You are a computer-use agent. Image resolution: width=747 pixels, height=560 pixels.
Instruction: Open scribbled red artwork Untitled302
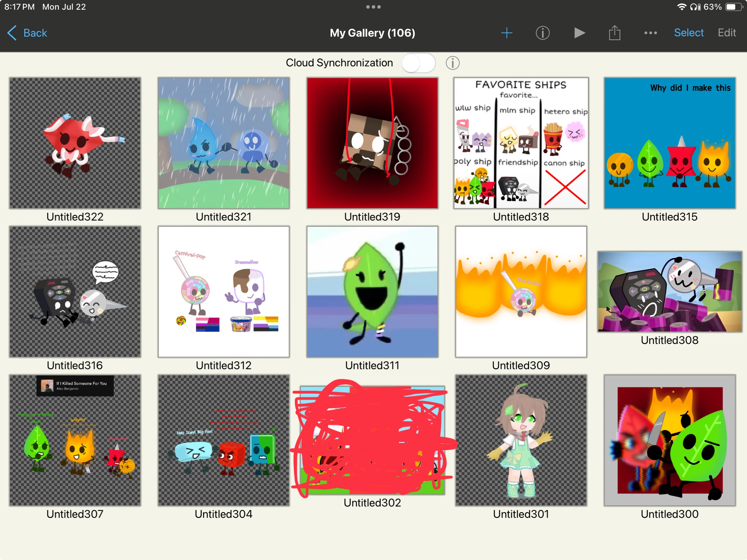pyautogui.click(x=372, y=440)
